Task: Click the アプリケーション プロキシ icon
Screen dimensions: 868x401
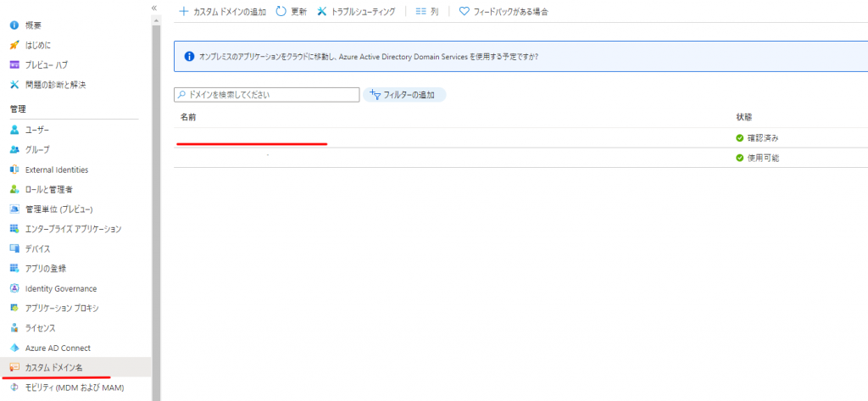Action: (15, 308)
